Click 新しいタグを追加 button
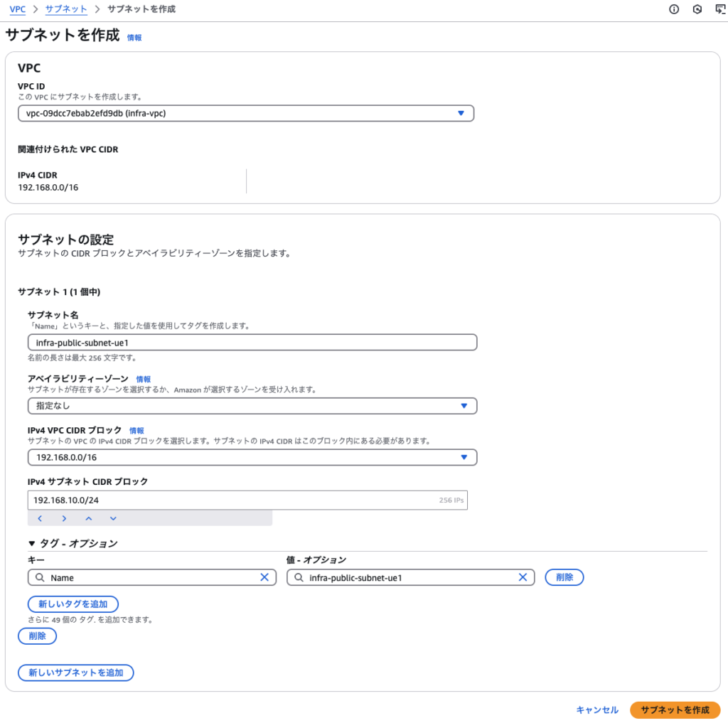The image size is (728, 723). click(73, 604)
